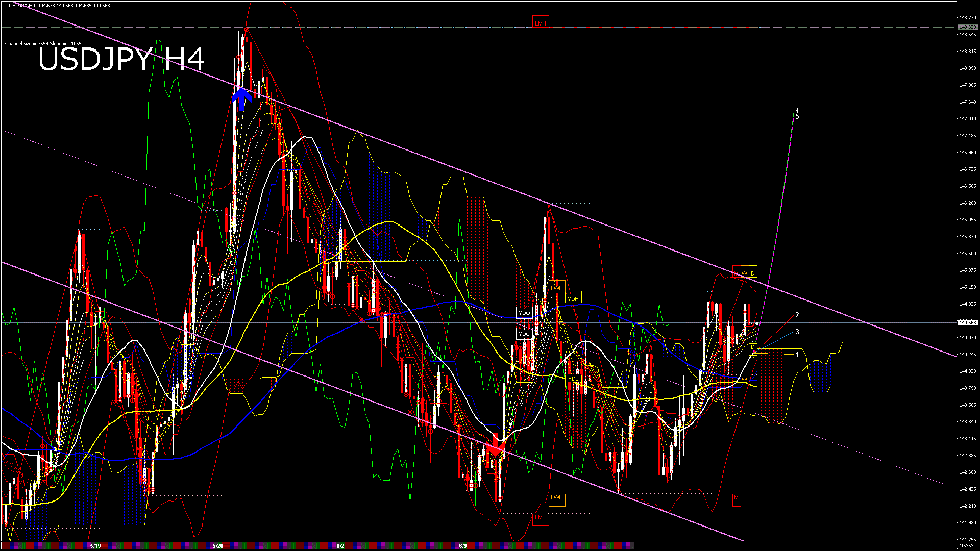Click the 147.185 price axis value

point(968,135)
